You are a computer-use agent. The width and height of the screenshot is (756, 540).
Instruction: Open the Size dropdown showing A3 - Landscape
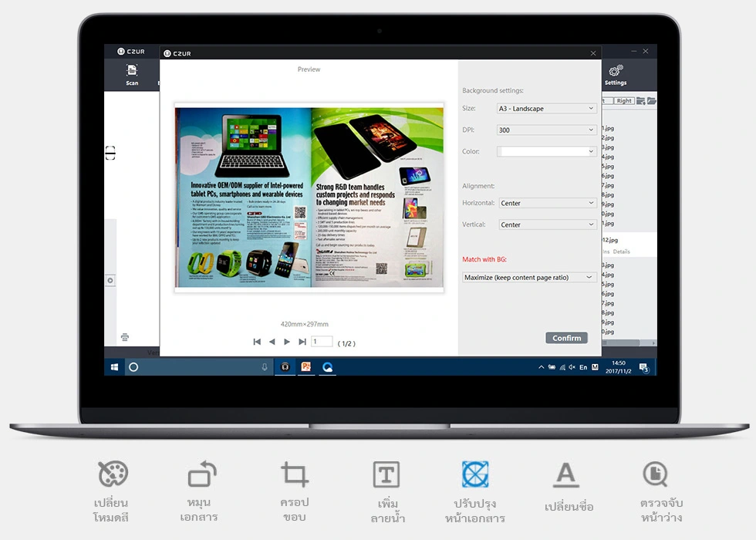point(547,109)
